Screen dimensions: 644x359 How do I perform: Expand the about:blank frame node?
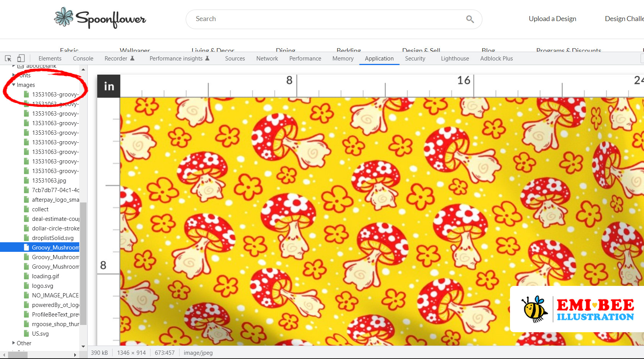tap(14, 66)
